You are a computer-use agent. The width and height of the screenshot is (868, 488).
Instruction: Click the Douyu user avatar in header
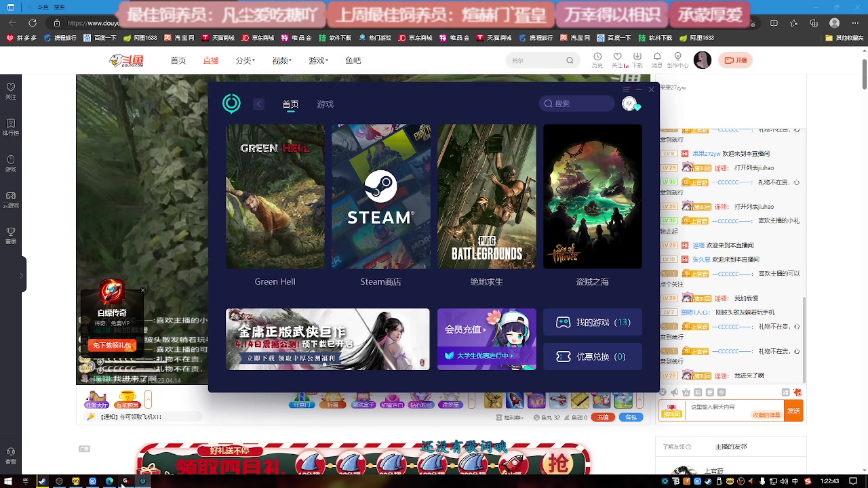click(703, 60)
